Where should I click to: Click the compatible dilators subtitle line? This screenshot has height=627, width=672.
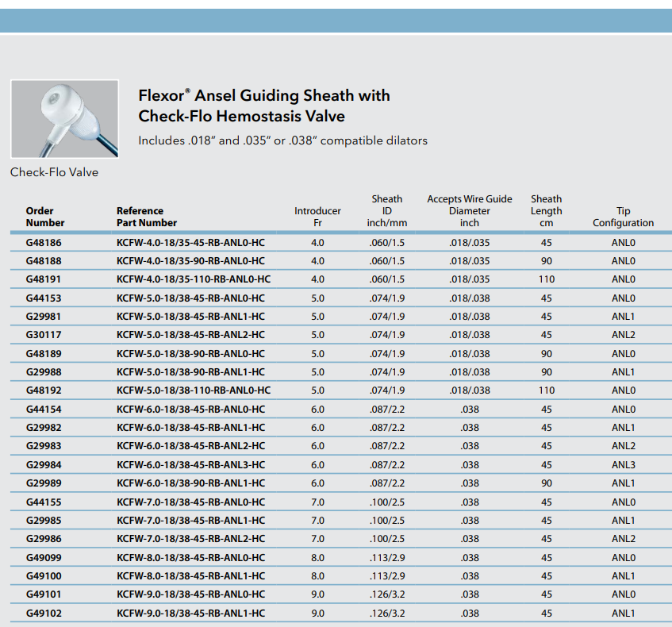pyautogui.click(x=283, y=140)
